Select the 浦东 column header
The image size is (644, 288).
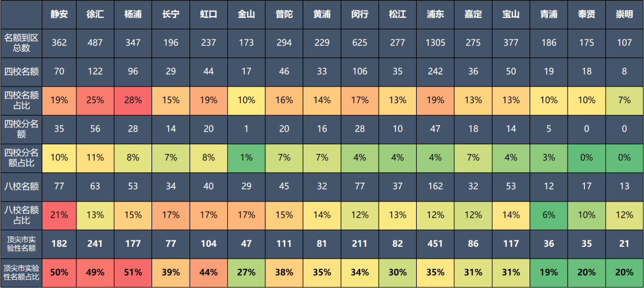pos(435,14)
